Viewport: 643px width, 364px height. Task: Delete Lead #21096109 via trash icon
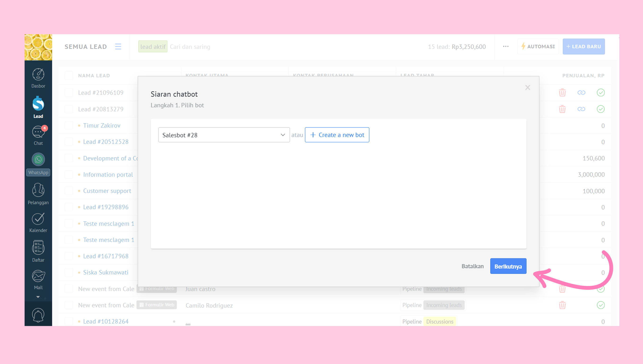tap(562, 92)
